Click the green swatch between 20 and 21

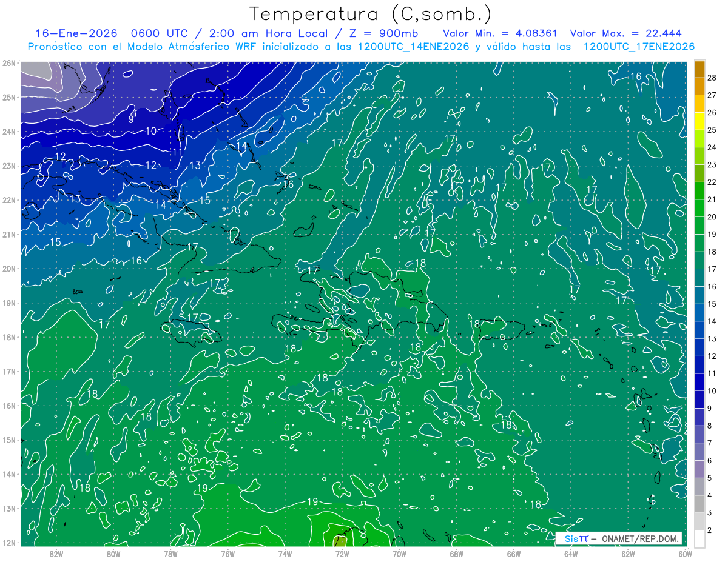coord(700,209)
